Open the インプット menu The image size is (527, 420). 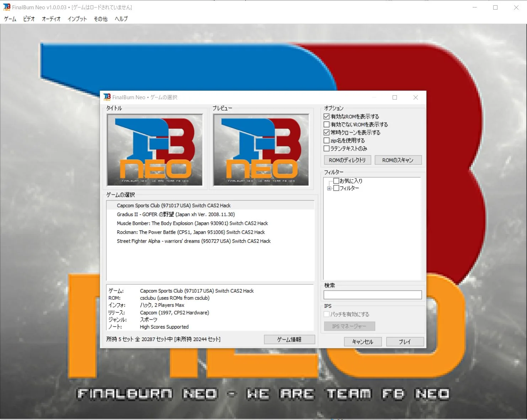pos(76,19)
